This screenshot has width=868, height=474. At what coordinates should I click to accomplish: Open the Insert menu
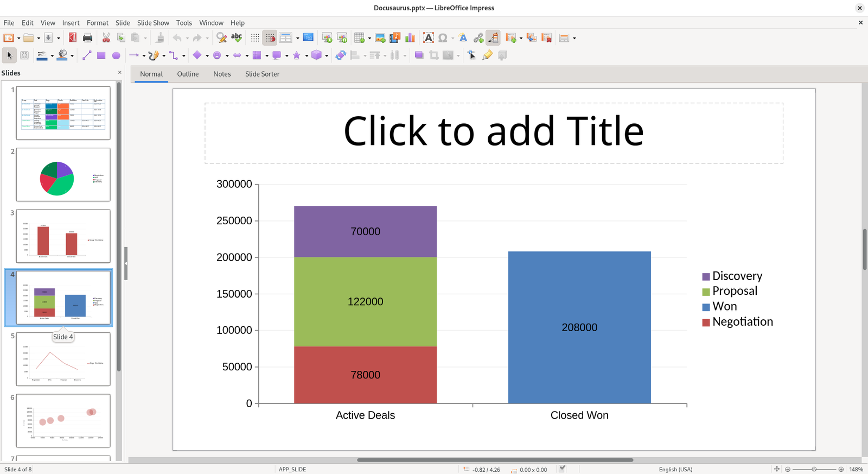pyautogui.click(x=71, y=23)
